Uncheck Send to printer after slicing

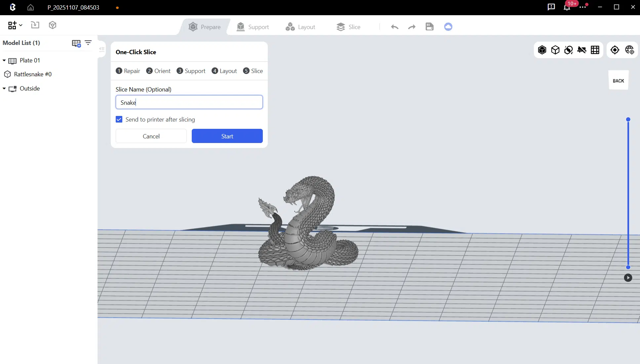pyautogui.click(x=119, y=119)
